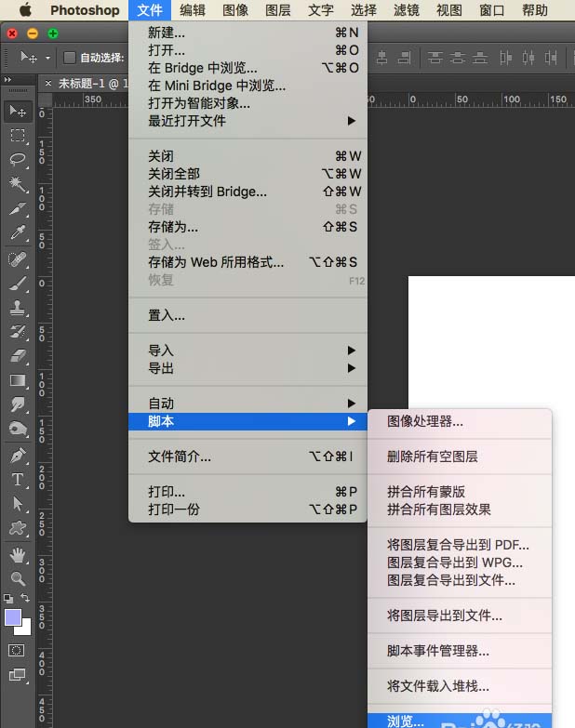Choose 存储为... menu entry
This screenshot has height=728, width=575.
click(247, 227)
